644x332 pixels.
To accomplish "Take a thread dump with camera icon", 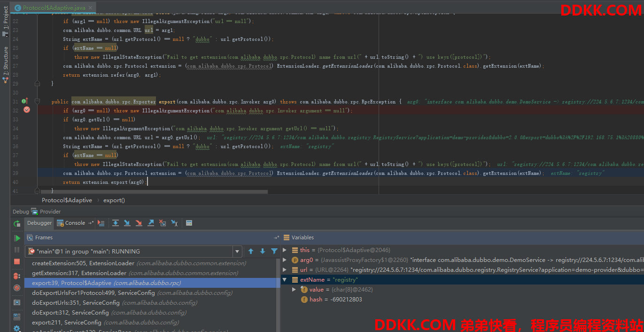I will 17,302.
